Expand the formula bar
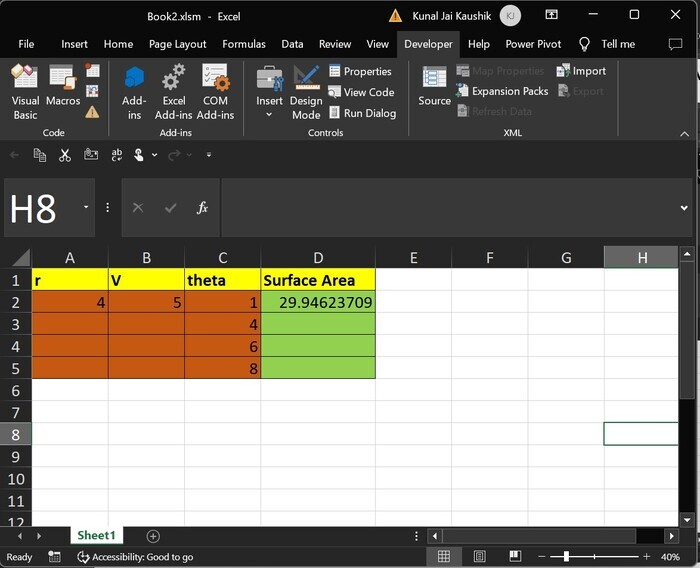The width and height of the screenshot is (700, 568). 684,208
